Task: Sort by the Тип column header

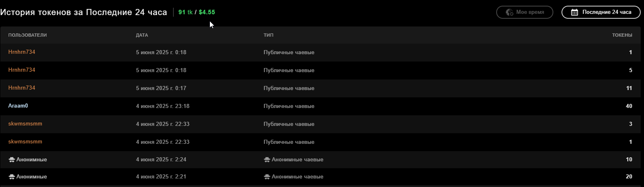Action: [x=268, y=35]
